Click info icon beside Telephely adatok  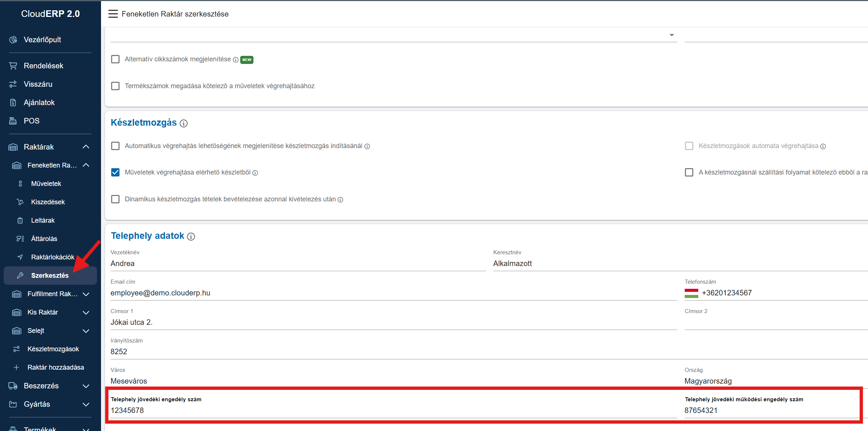coord(191,237)
